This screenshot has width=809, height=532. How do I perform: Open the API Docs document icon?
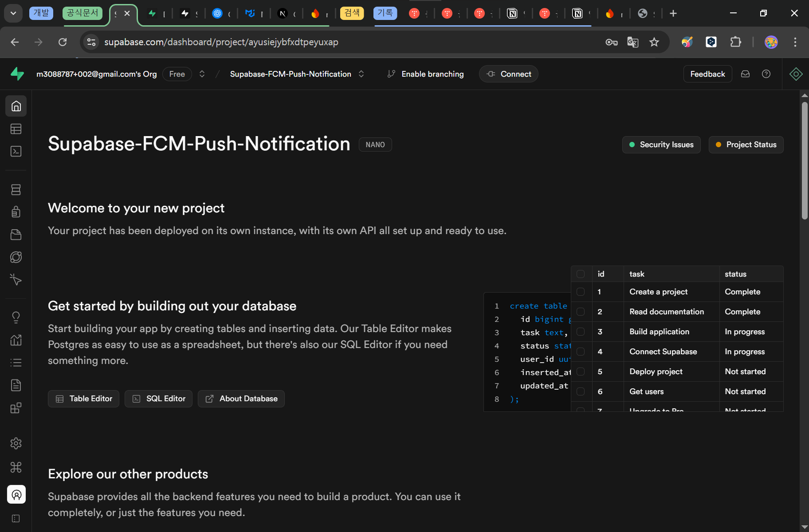[16, 385]
